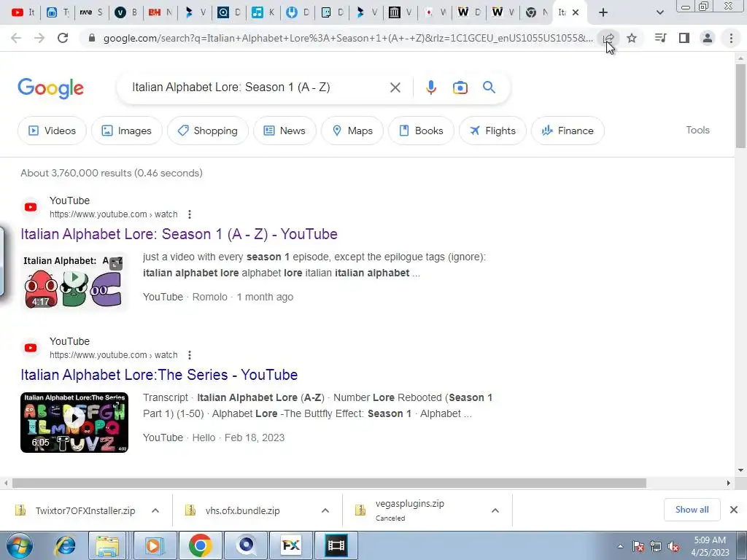Open more options for first YouTube result

pos(190,214)
